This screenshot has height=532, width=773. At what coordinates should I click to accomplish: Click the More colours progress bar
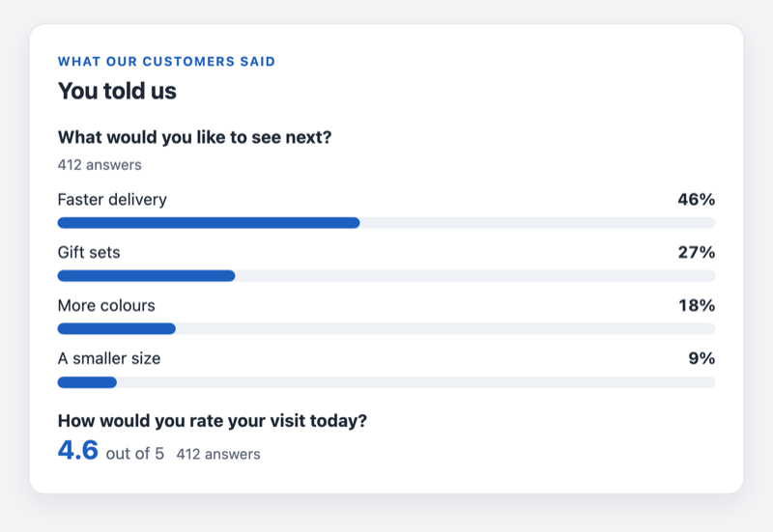pyautogui.click(x=386, y=329)
